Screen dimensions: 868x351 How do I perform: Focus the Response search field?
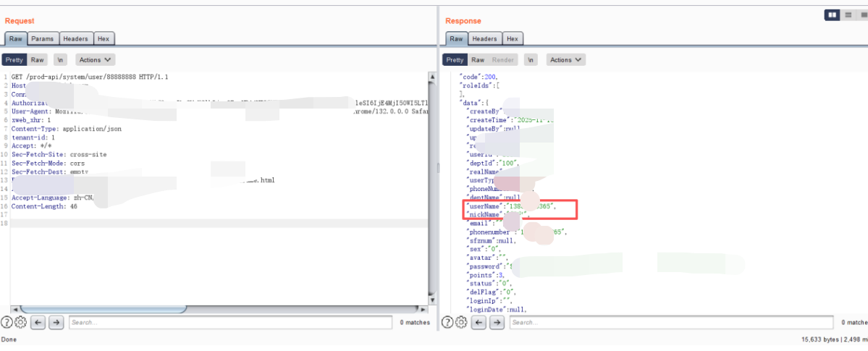click(x=671, y=322)
